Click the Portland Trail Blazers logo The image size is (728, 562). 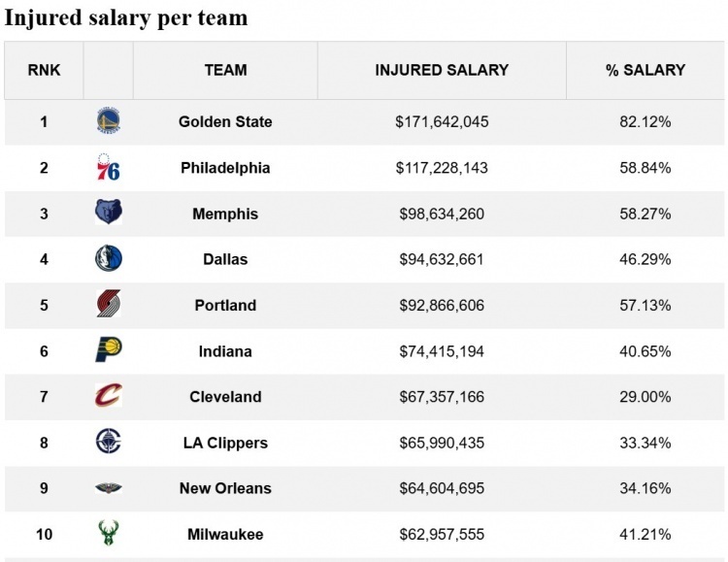pos(109,305)
